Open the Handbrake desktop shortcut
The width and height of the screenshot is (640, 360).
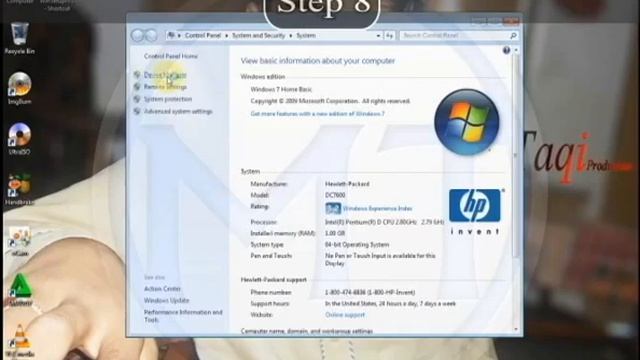pos(19,189)
